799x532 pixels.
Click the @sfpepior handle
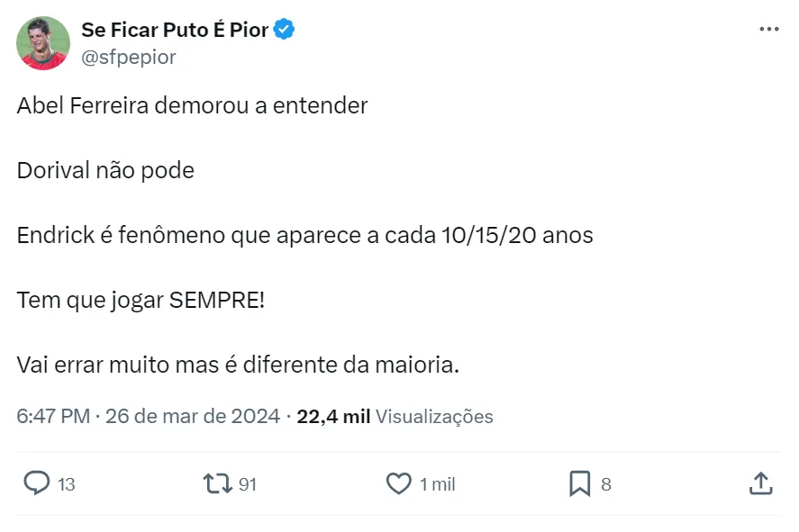pyautogui.click(x=129, y=58)
